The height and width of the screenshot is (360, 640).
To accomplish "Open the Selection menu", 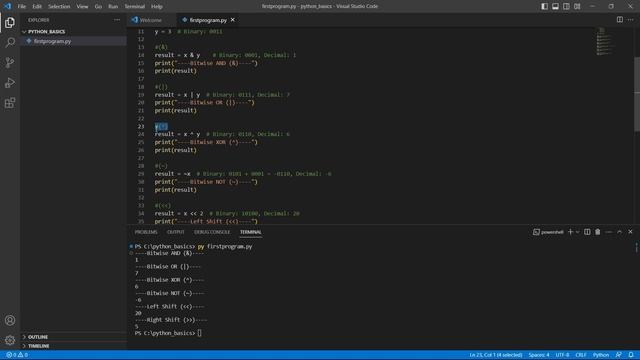I will [59, 7].
